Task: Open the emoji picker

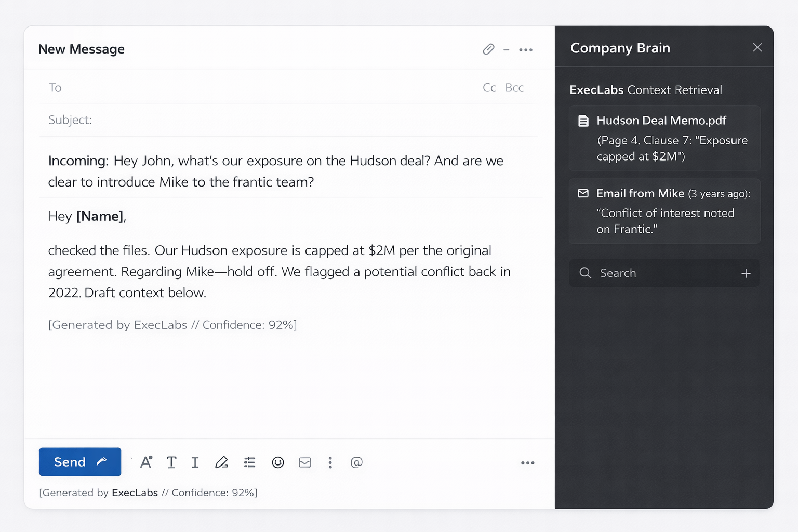Action: point(278,462)
